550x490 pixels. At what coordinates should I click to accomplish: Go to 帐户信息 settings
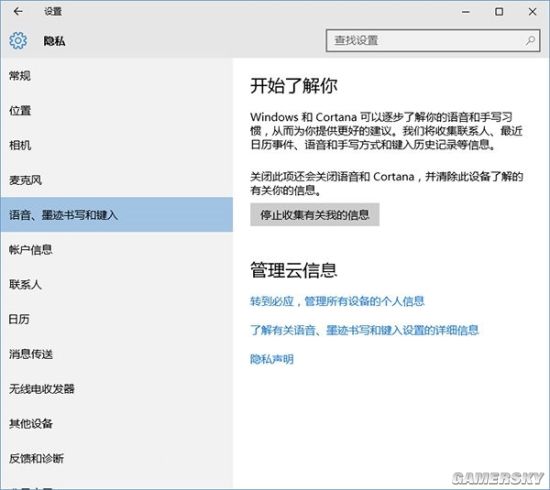coord(116,249)
